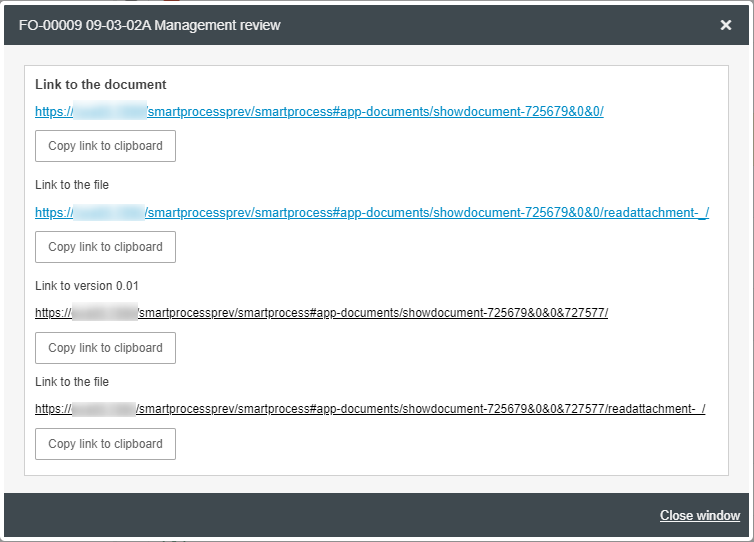Open the blue document link ending in showdocument-725679&0&0/

[x=375, y=112]
